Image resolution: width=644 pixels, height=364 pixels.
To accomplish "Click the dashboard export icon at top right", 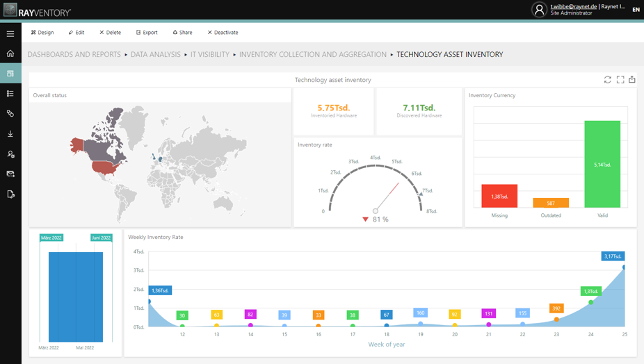I will [x=632, y=80].
